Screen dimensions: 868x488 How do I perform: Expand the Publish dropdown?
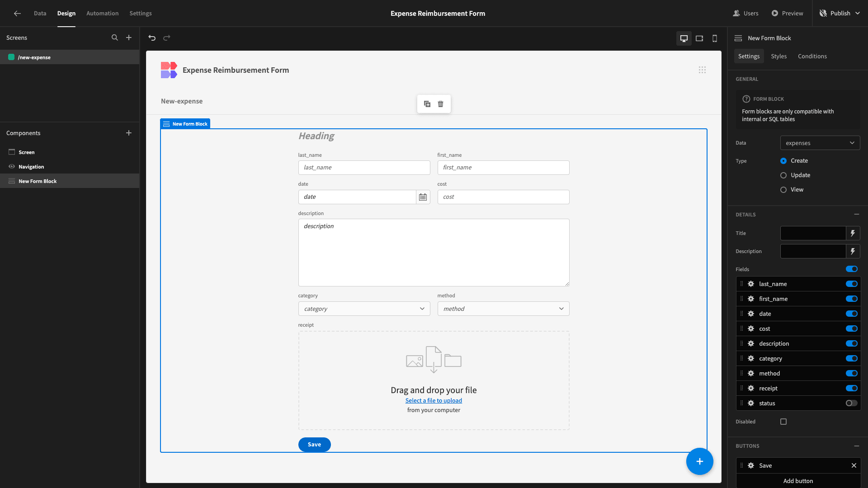pyautogui.click(x=858, y=14)
